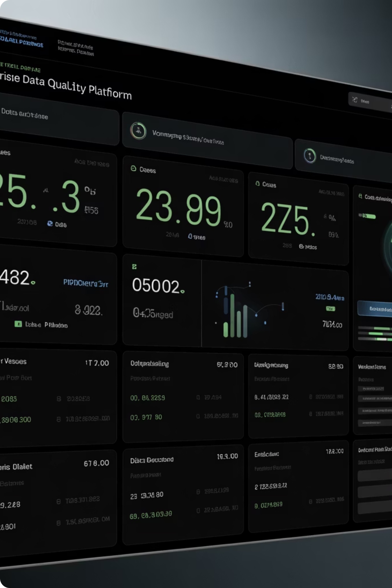Screen dimensions: 392x588
Task: Click the small green badge beside the chart
Action: (x=330, y=309)
